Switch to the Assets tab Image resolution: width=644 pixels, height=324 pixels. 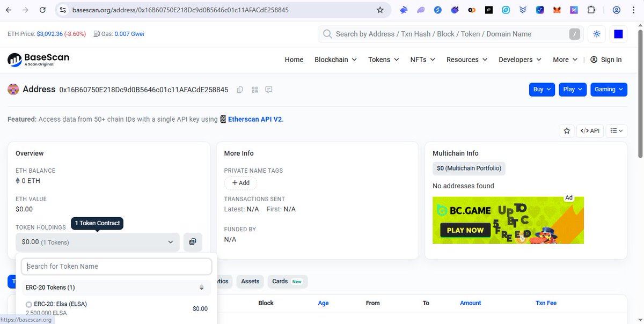tap(250, 281)
